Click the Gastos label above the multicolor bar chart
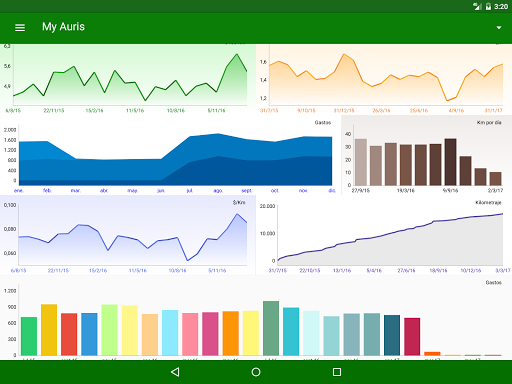The width and height of the screenshot is (512, 384). [493, 283]
